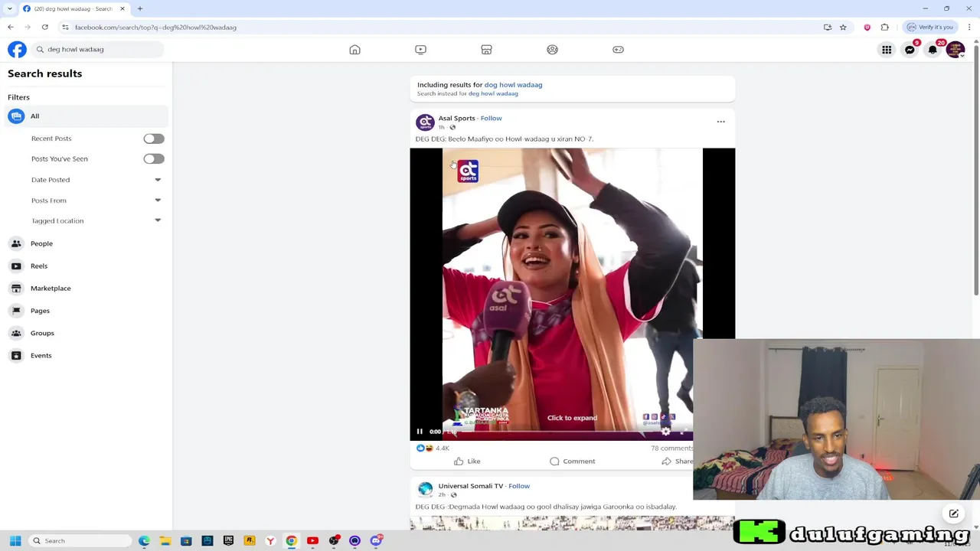Open a new browser tab
This screenshot has height=551, width=980.
coord(140,8)
